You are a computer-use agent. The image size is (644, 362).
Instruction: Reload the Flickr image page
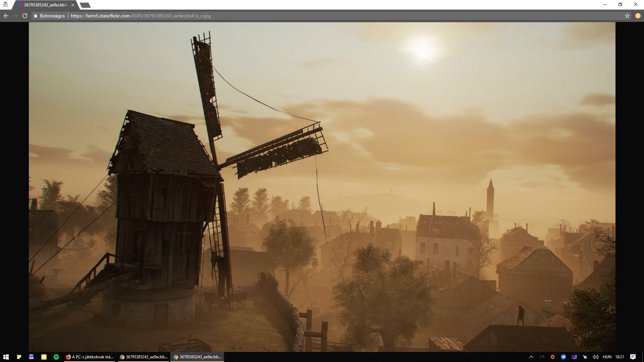point(25,16)
